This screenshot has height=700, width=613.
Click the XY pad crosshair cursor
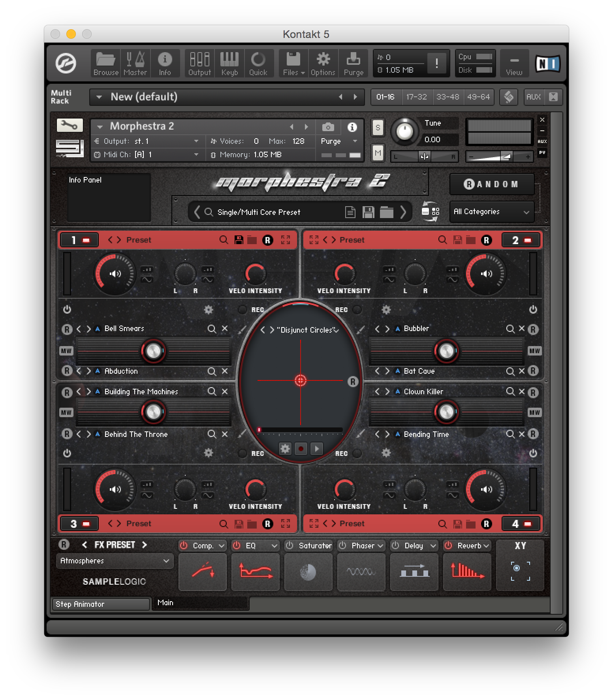point(301,380)
